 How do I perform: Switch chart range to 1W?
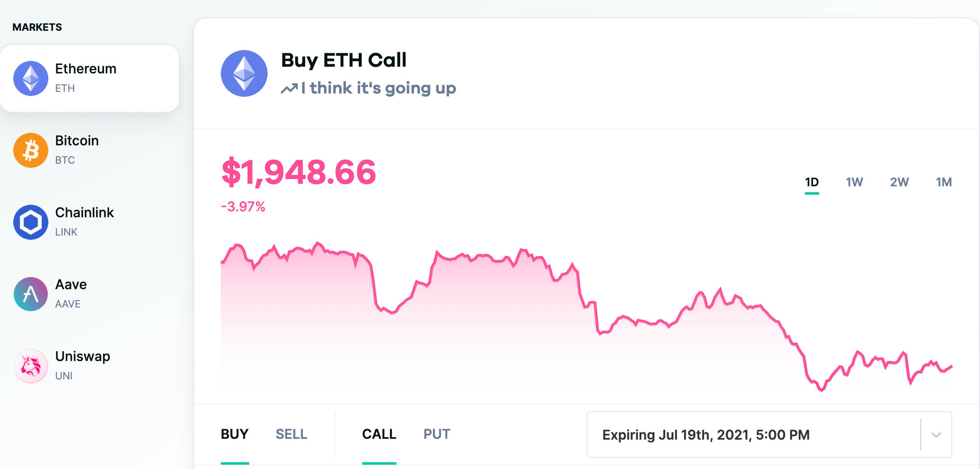click(854, 183)
